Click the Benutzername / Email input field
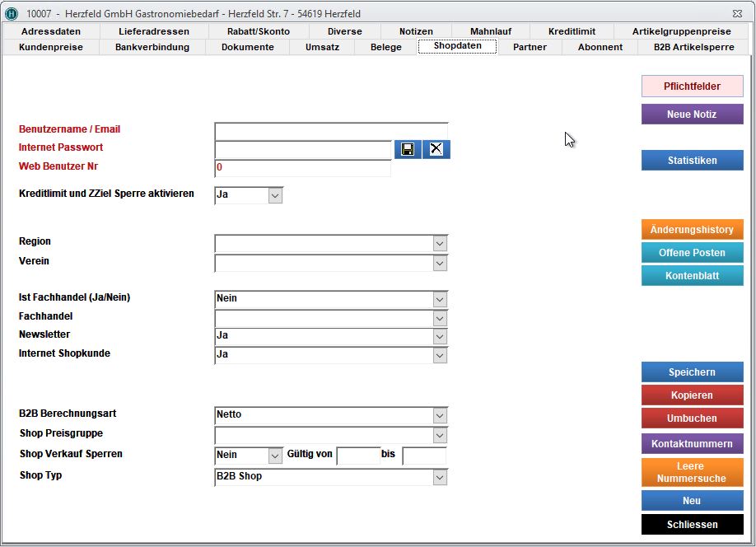Screen dimensions: 756x547 tap(331, 131)
